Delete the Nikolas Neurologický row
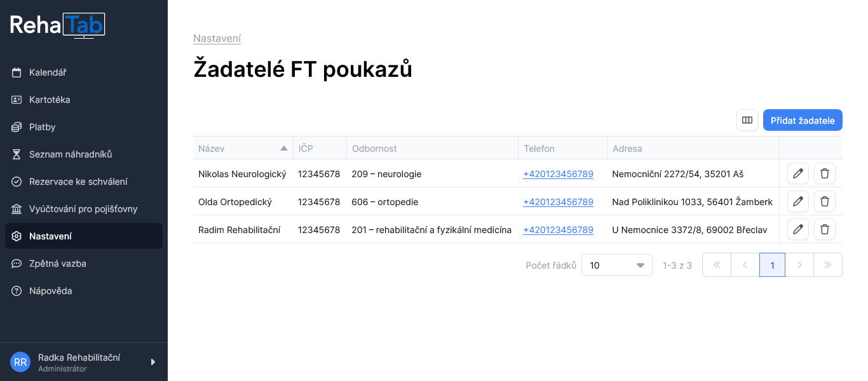 (x=824, y=173)
